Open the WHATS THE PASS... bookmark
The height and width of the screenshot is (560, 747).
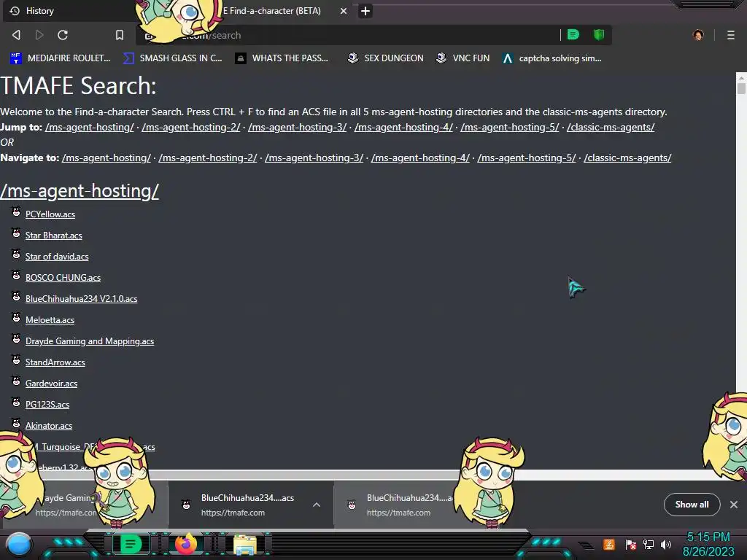[282, 58]
